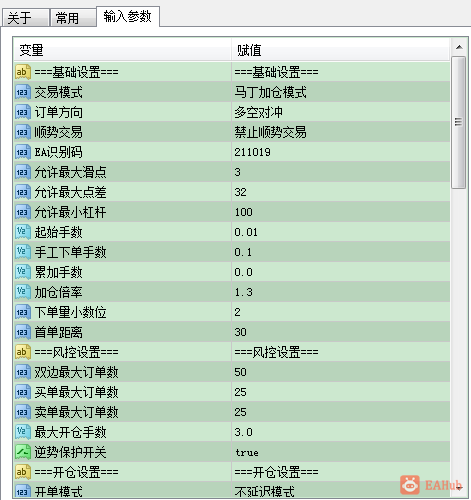Click the string icon beside ===风控设置===

click(x=23, y=352)
